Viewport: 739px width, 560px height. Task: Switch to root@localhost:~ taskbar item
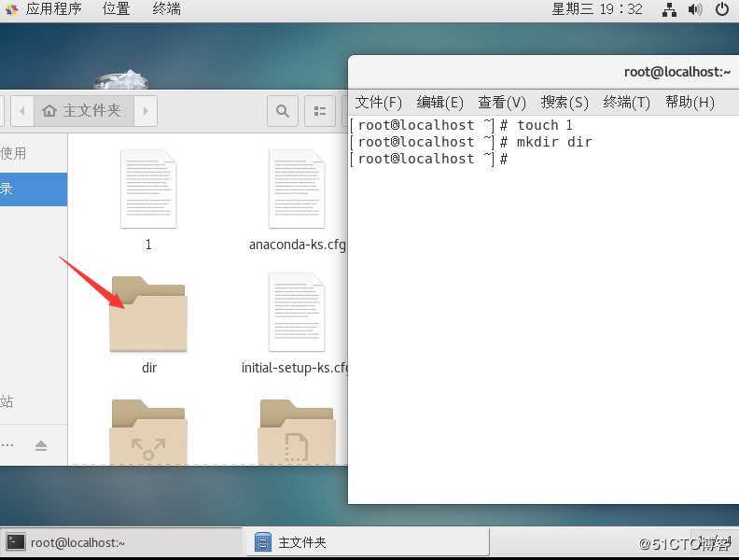(x=121, y=542)
